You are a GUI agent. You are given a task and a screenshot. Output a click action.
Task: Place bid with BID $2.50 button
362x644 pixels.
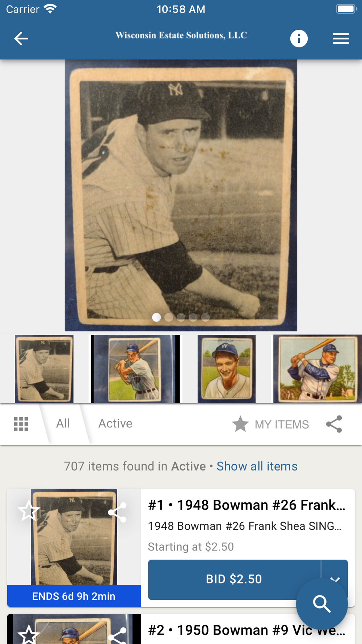tap(234, 579)
